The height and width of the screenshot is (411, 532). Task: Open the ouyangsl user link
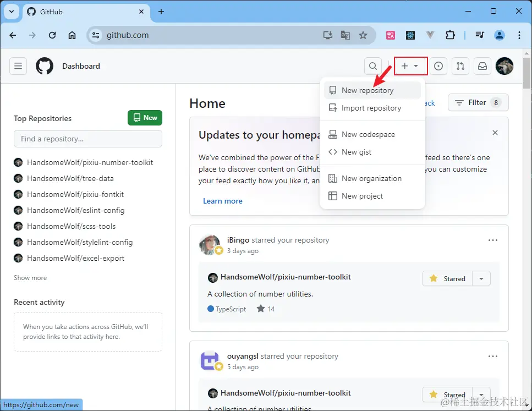243,357
